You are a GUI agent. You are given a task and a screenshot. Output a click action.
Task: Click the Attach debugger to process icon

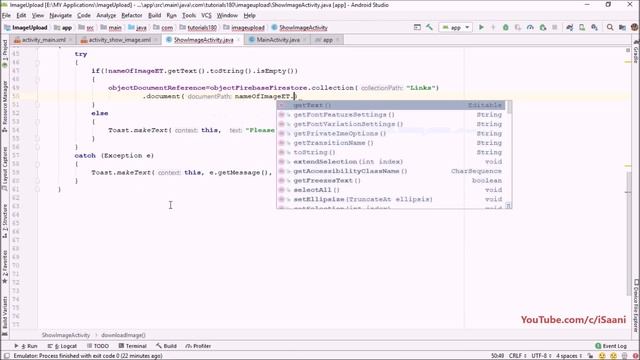coord(542,27)
